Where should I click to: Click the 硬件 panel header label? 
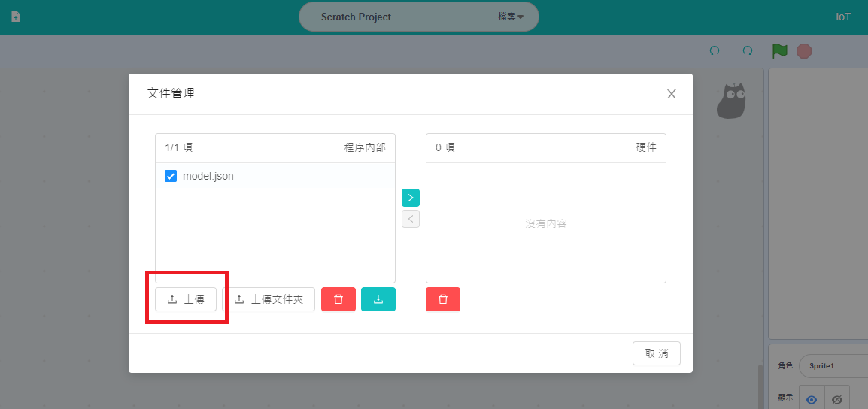646,148
